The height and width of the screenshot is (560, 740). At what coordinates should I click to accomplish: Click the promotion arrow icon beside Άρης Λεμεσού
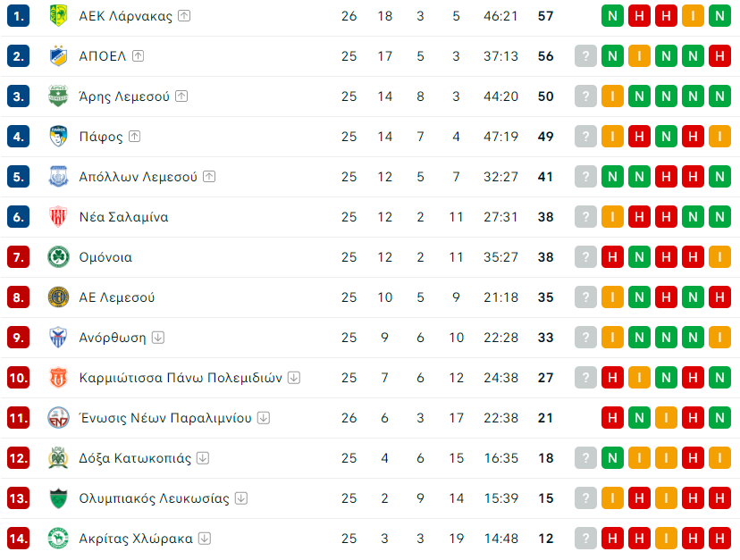[181, 96]
